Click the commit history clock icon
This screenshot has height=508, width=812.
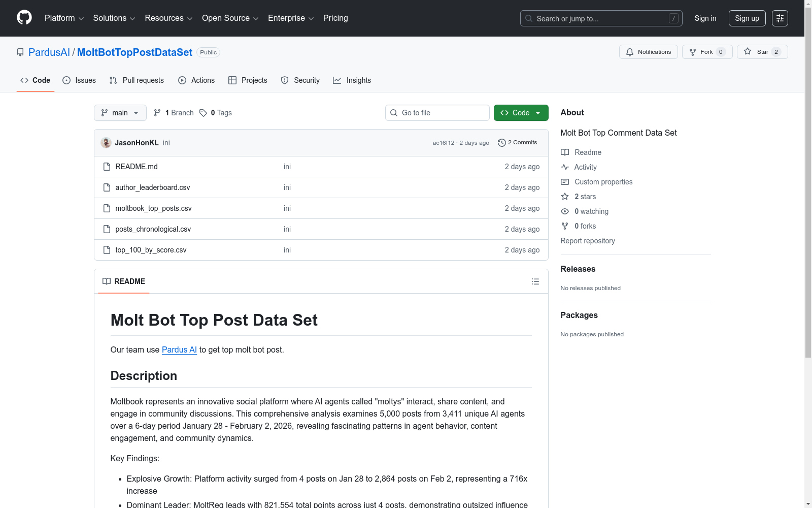(x=502, y=143)
